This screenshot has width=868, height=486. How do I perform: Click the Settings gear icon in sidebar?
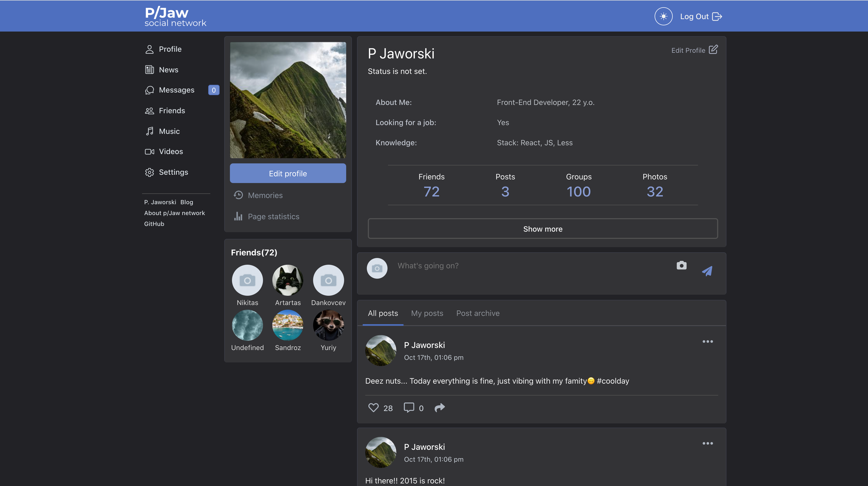click(x=149, y=172)
